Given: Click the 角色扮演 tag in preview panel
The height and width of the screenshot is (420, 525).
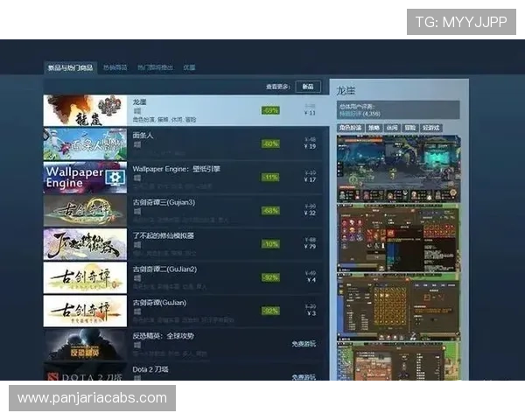Looking at the screenshot, I should tap(350, 128).
